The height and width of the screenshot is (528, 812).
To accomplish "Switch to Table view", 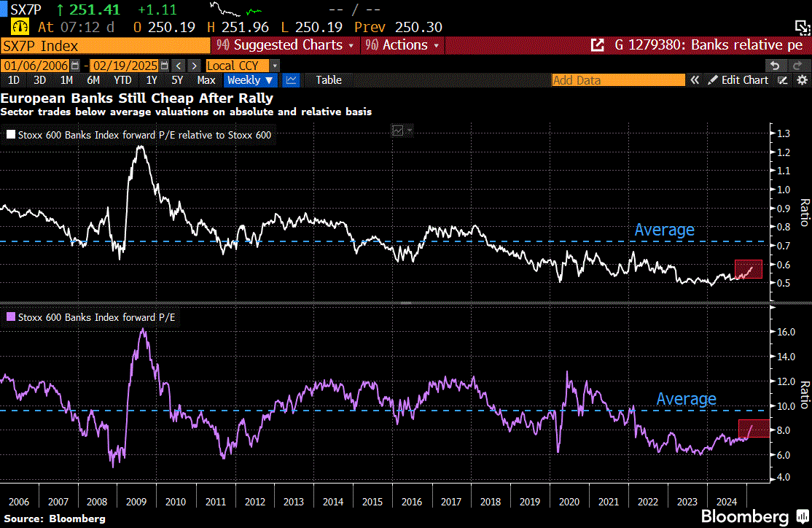I will [x=329, y=80].
